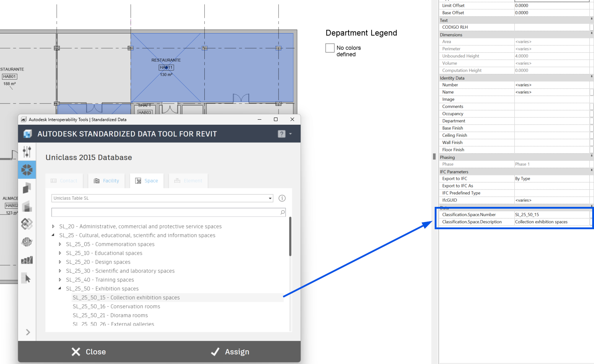Image resolution: width=594 pixels, height=364 pixels.
Task: Close the Standardized Data window
Action: tap(292, 119)
